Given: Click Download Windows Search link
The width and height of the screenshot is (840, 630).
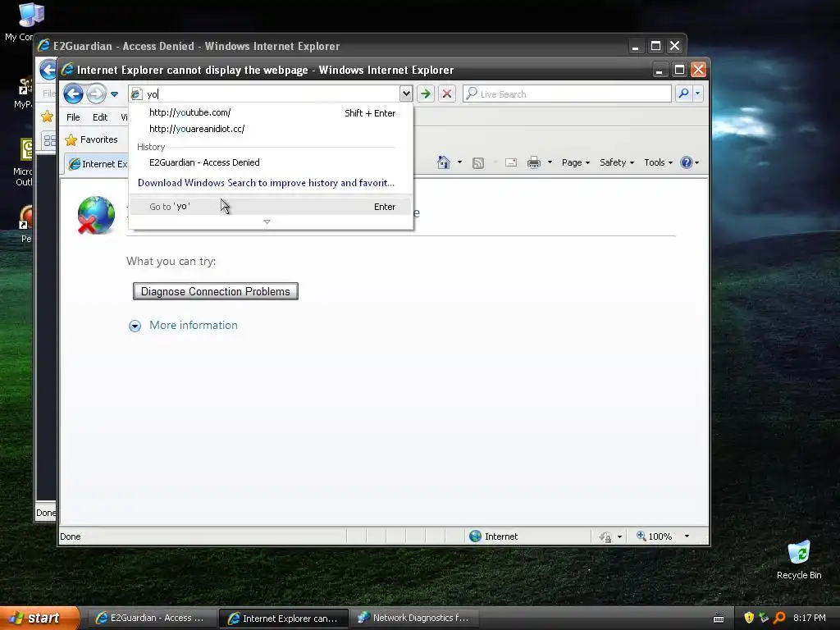Looking at the screenshot, I should pyautogui.click(x=266, y=183).
